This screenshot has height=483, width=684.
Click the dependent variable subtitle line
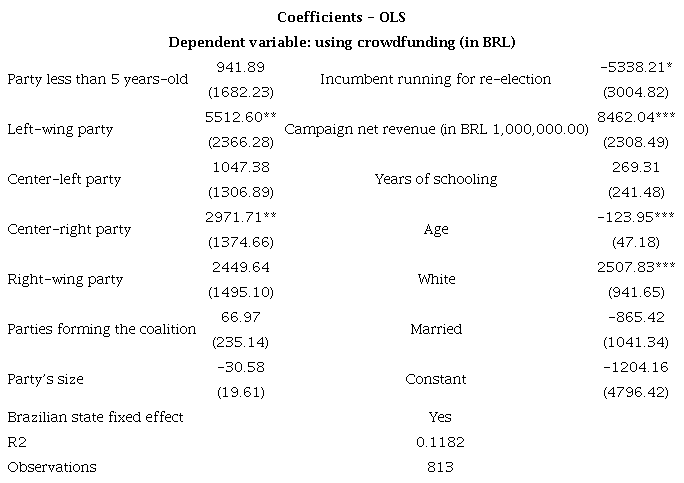tap(341, 41)
